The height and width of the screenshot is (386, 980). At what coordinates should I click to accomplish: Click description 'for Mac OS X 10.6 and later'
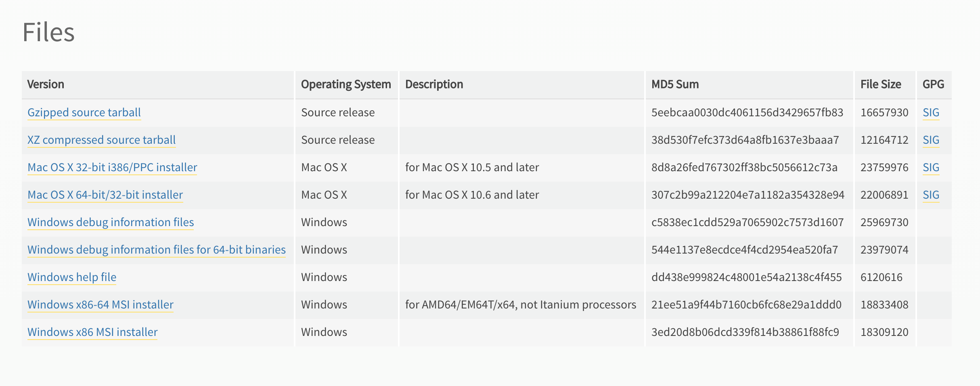click(x=472, y=195)
